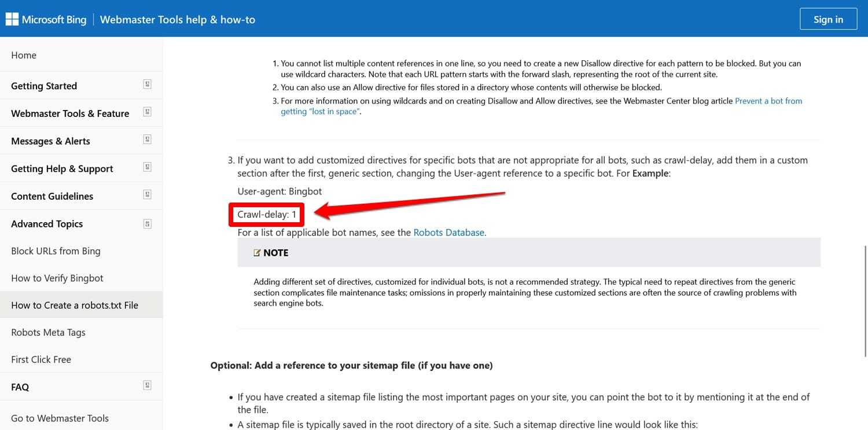Image resolution: width=868 pixels, height=430 pixels.
Task: Open First Click Free page
Action: point(41,360)
